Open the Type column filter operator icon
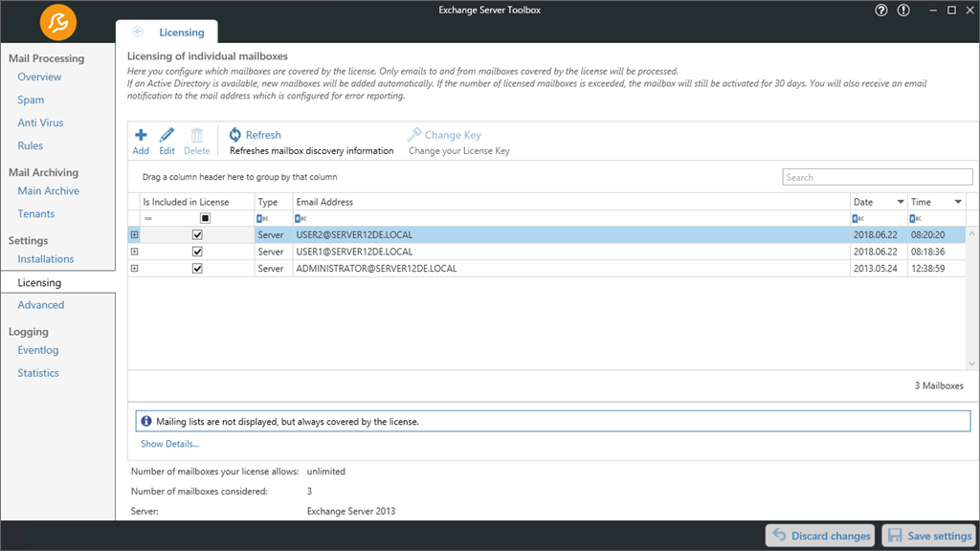 [x=262, y=218]
